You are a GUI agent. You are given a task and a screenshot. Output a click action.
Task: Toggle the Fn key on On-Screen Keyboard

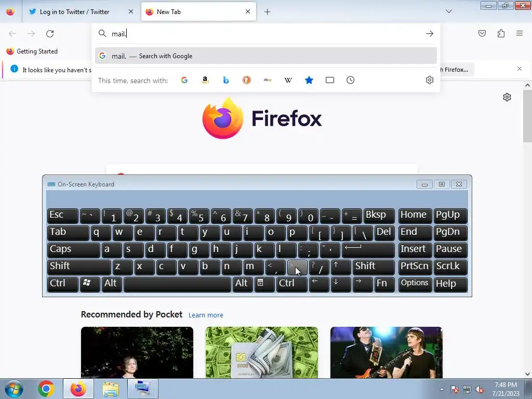pos(384,284)
